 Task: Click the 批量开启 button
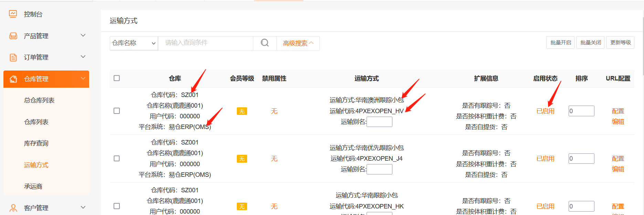tap(560, 43)
